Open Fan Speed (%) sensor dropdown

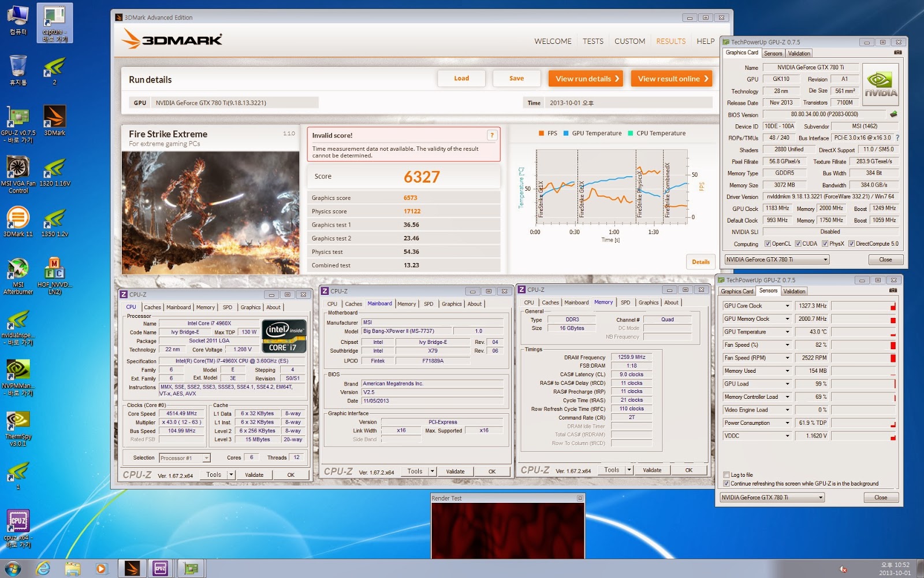point(787,344)
